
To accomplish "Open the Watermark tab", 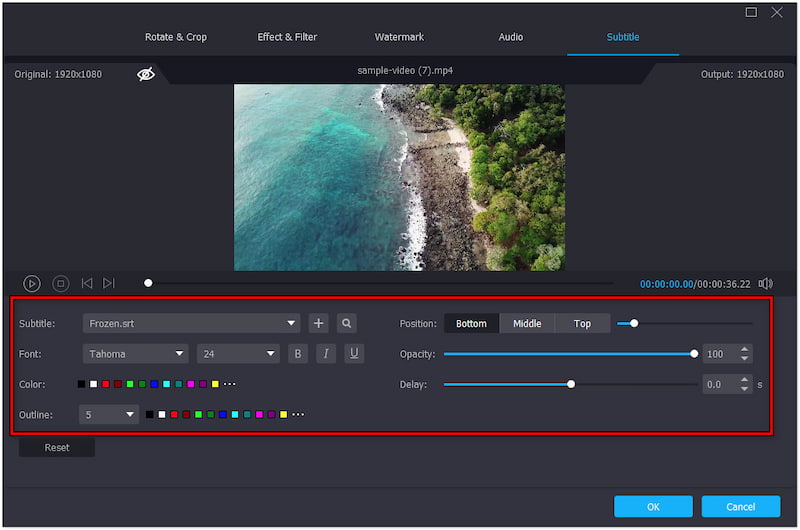I will (x=399, y=37).
